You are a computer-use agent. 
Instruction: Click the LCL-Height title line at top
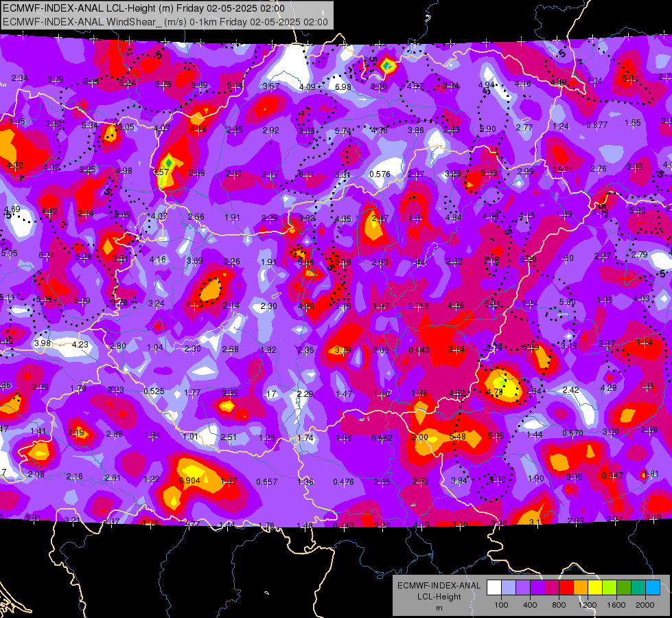[143, 8]
